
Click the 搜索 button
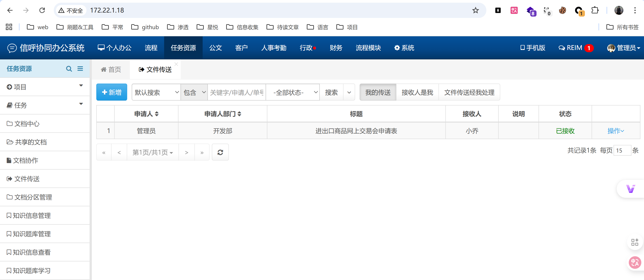(331, 92)
